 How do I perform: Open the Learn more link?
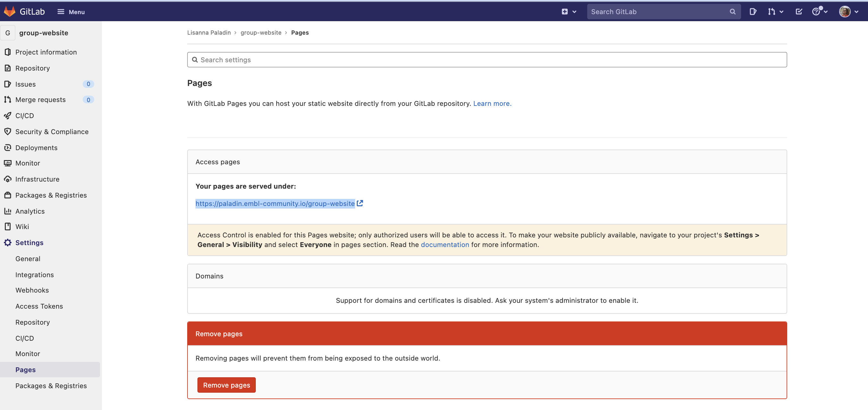coord(492,104)
